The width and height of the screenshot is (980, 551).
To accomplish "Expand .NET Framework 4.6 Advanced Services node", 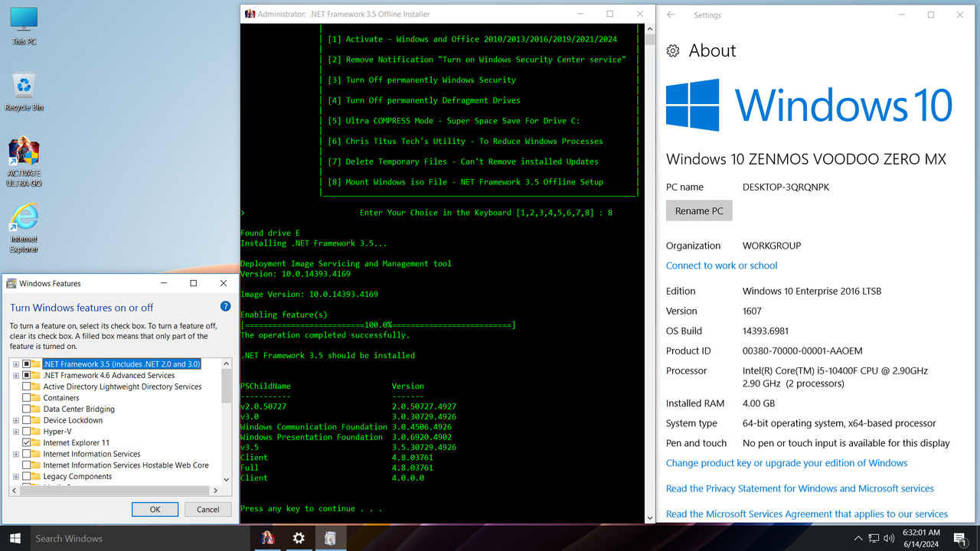I will (x=16, y=376).
